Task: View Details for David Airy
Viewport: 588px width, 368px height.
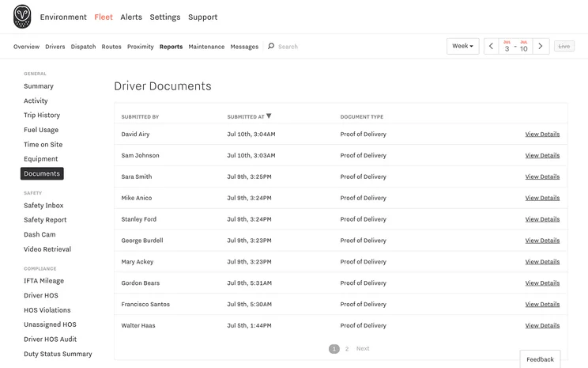Action: click(542, 134)
